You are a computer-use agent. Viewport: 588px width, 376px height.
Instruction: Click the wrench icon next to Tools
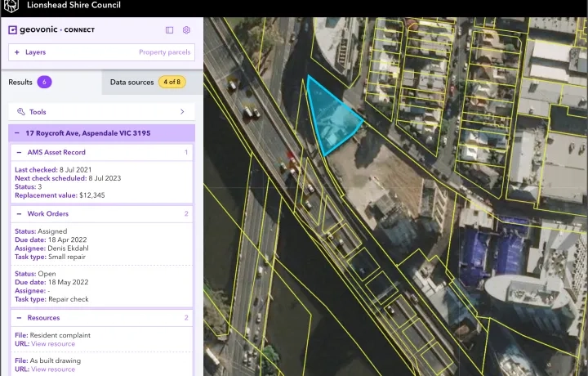[21, 111]
